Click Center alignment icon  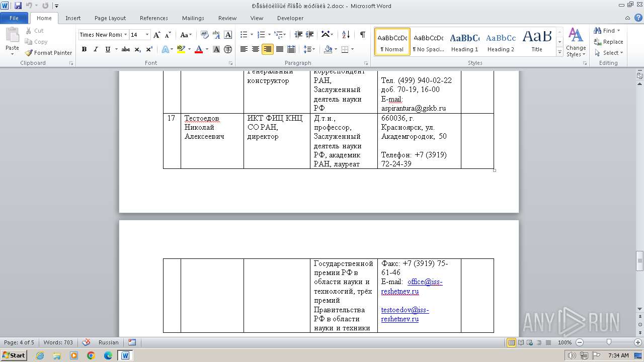tap(256, 49)
